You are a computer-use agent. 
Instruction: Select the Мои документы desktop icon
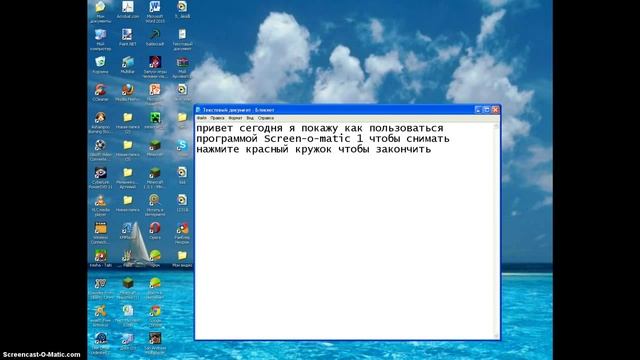(100, 11)
